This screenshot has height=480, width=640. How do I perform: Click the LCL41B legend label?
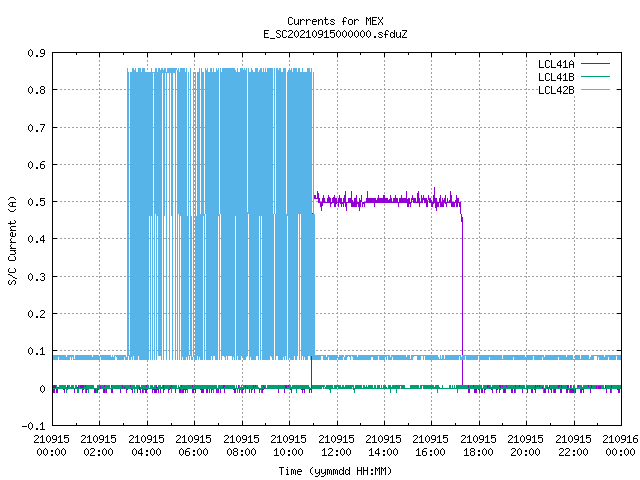tap(556, 77)
